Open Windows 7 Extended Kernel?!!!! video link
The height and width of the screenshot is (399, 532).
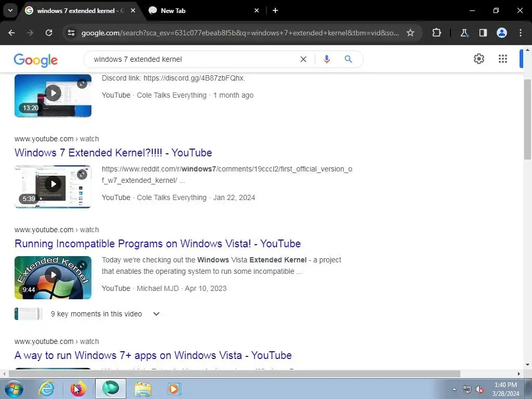pos(113,153)
